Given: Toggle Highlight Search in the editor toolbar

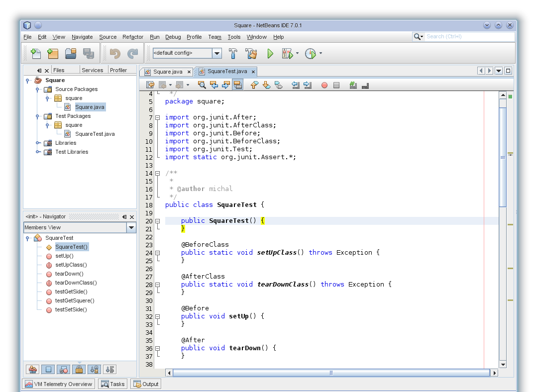Looking at the screenshot, I should [x=238, y=85].
